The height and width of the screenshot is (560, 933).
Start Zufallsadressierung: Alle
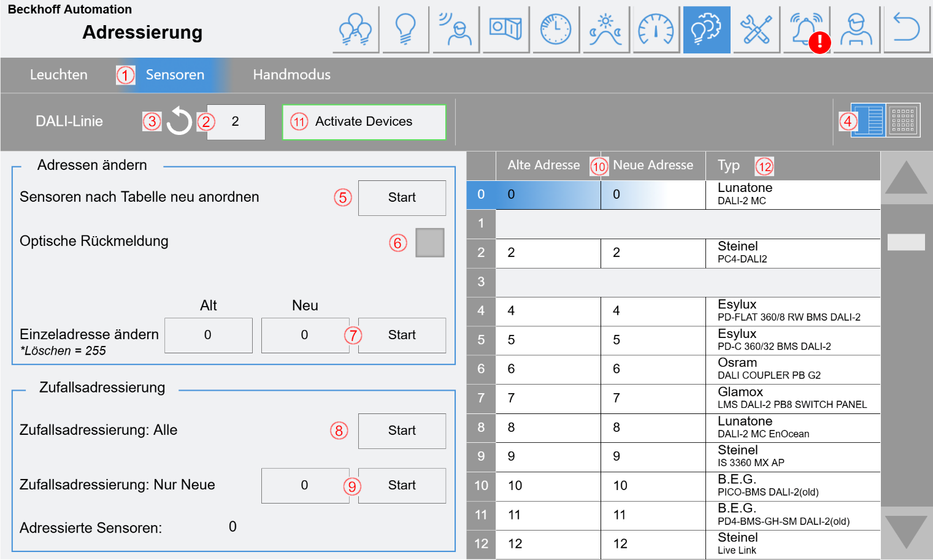pos(402,431)
